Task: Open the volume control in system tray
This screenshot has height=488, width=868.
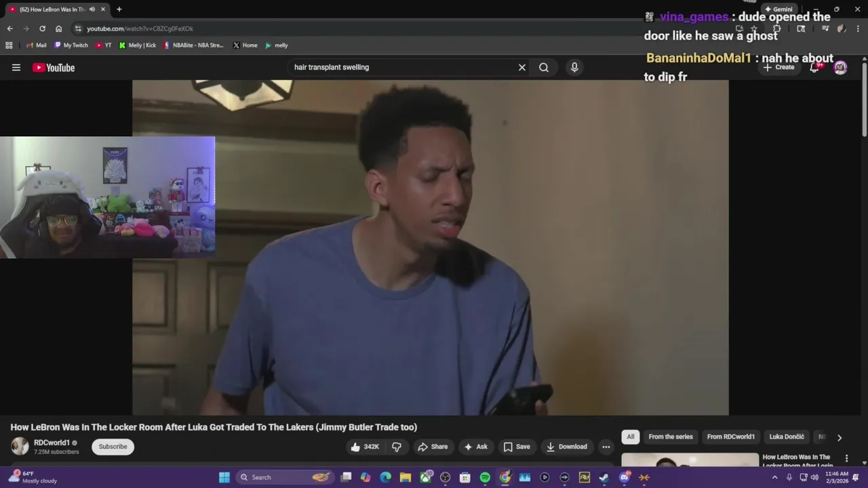Action: pos(814,477)
